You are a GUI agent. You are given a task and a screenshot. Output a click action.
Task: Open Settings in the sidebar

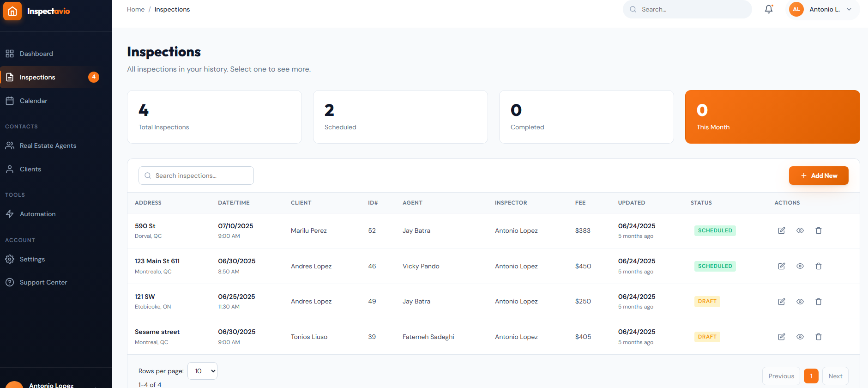[56, 259]
